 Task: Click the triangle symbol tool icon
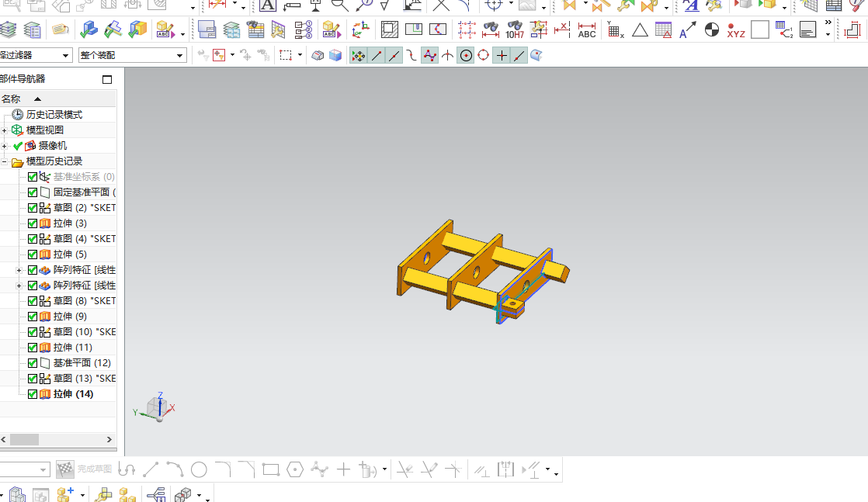pos(640,30)
